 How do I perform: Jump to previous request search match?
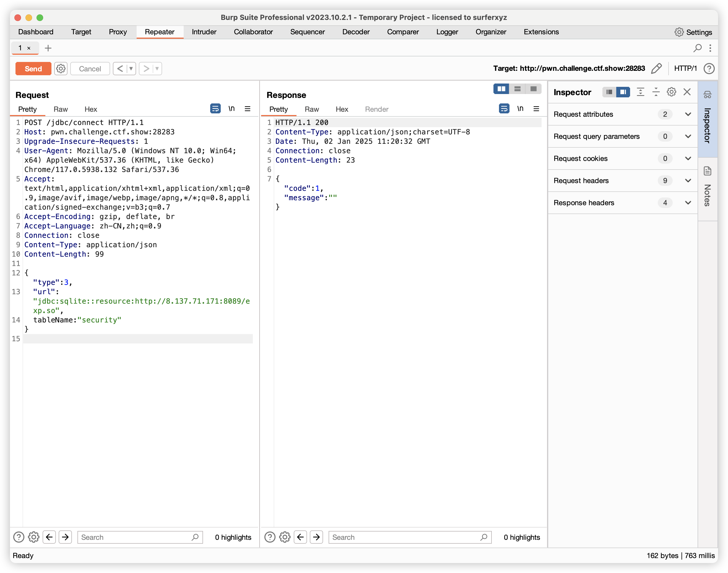49,537
